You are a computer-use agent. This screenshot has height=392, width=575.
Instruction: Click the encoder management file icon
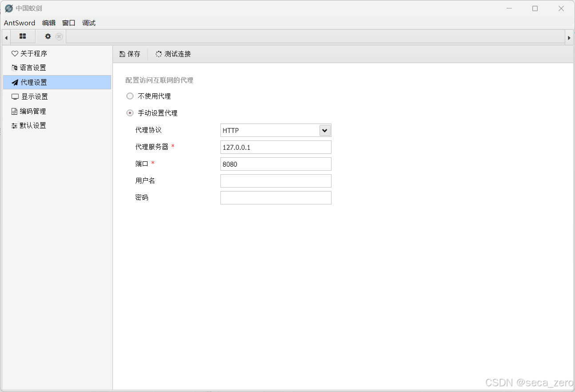click(14, 112)
